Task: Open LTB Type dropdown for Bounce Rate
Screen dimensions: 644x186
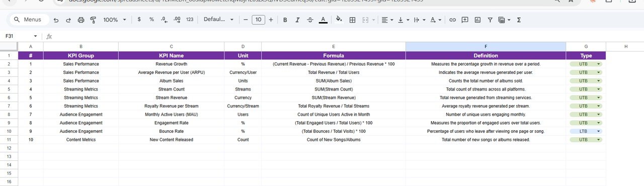Action: [586, 131]
